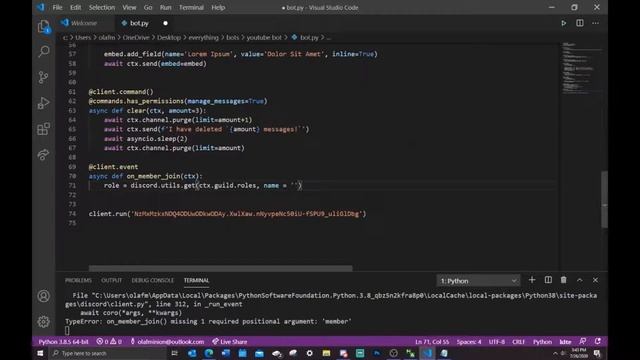This screenshot has width=640, height=360.
Task: Click the Visual Studio Code taskbar icon
Action: coord(427,353)
